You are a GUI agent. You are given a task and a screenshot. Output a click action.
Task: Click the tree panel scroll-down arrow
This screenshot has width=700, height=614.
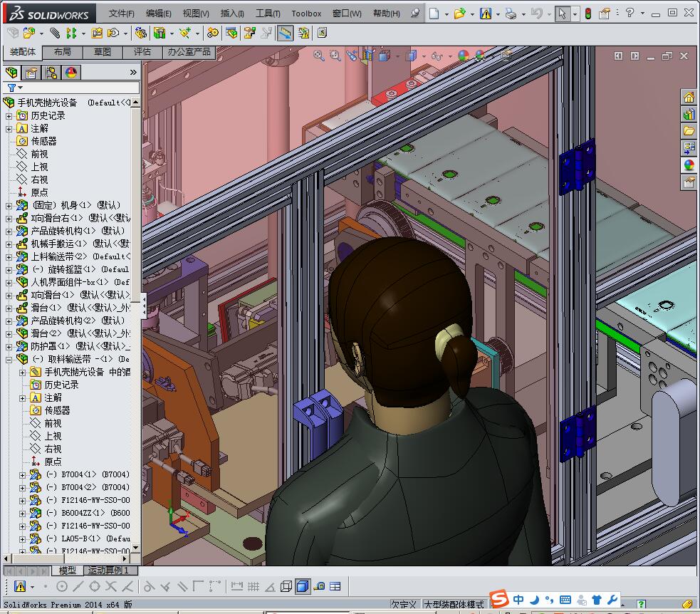pyautogui.click(x=136, y=548)
